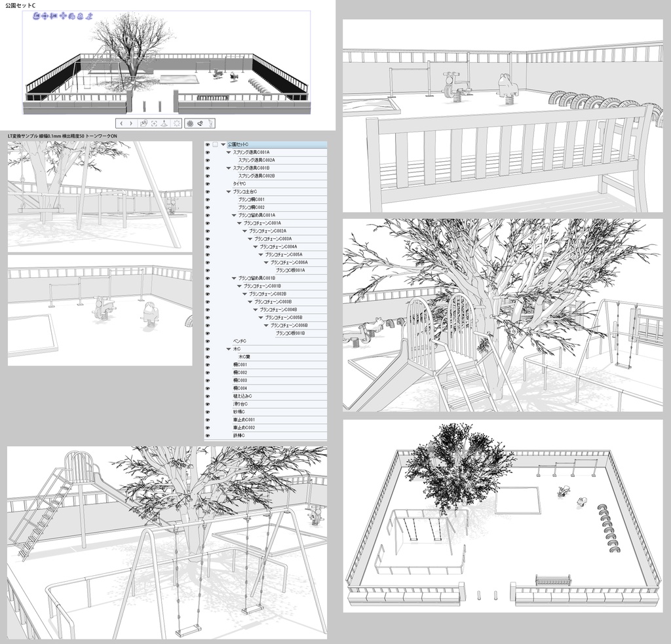
Task: Toggle visibility eye for 鉄棒C
Action: 208,436
